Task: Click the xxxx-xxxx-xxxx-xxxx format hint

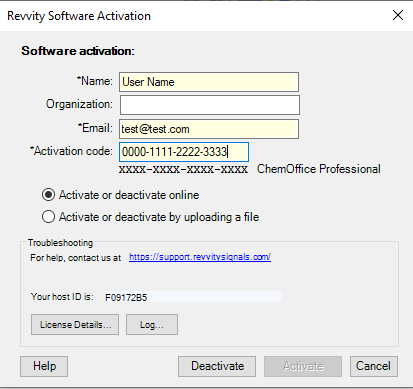Action: pyautogui.click(x=183, y=169)
